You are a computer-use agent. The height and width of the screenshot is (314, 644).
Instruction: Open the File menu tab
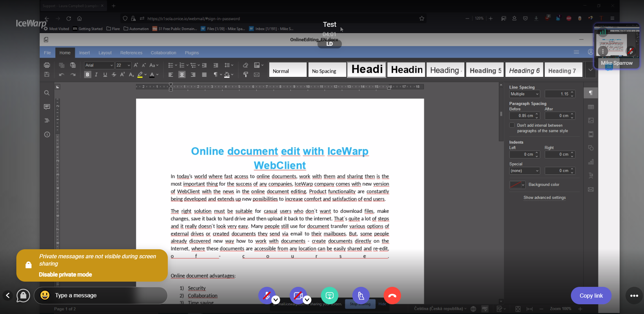point(47,53)
